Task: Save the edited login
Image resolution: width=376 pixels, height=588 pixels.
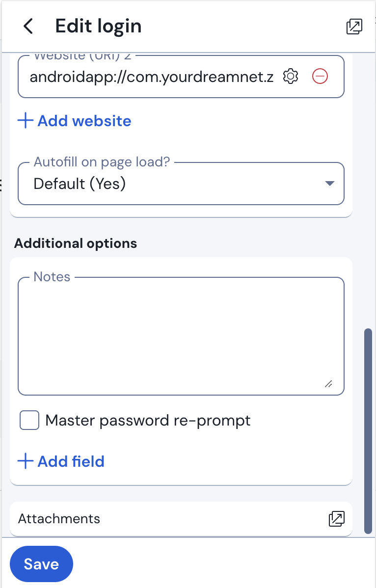Action: (x=41, y=563)
